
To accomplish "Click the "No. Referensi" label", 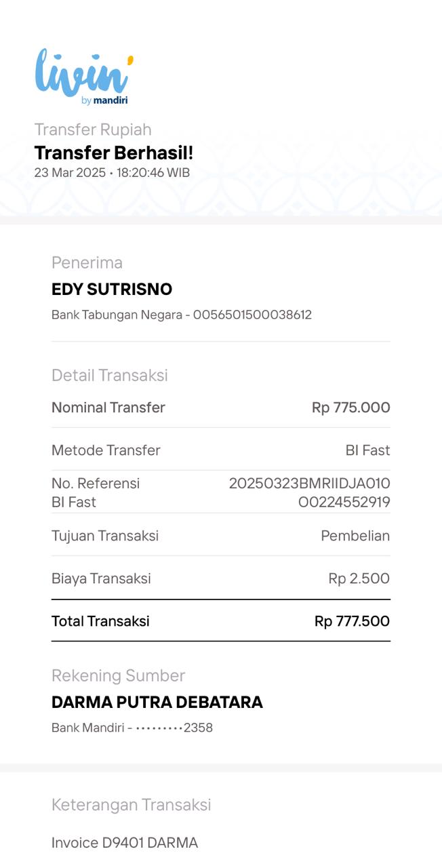I will [x=96, y=484].
